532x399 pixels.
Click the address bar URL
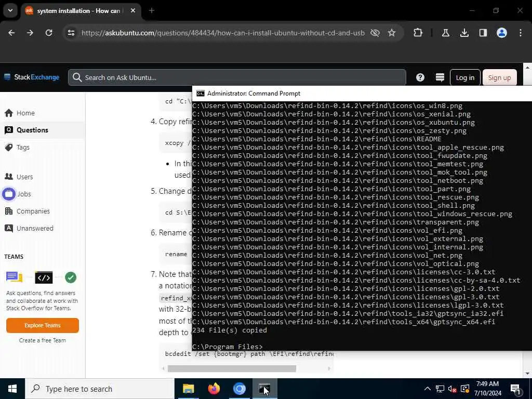point(223,33)
